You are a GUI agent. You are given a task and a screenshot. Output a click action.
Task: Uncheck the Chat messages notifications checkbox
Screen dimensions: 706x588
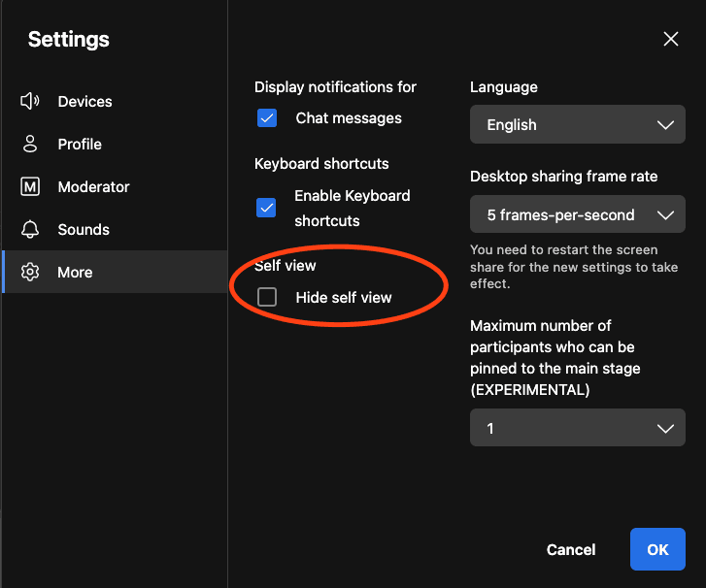click(x=267, y=118)
